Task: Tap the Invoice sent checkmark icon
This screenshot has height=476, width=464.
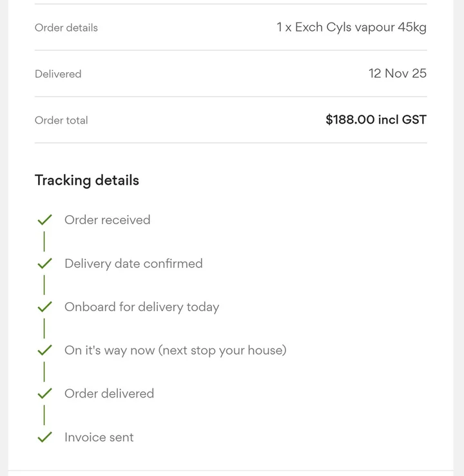Action: [x=44, y=437]
